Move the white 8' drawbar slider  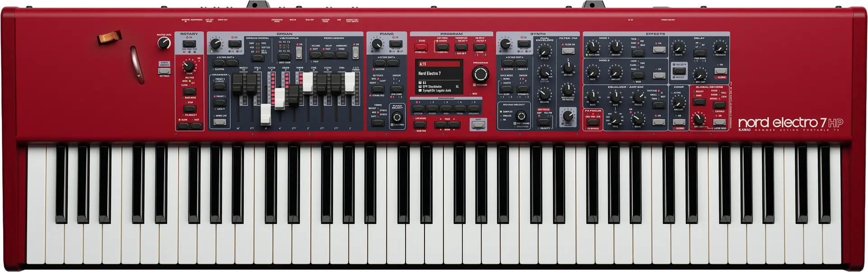(266, 115)
